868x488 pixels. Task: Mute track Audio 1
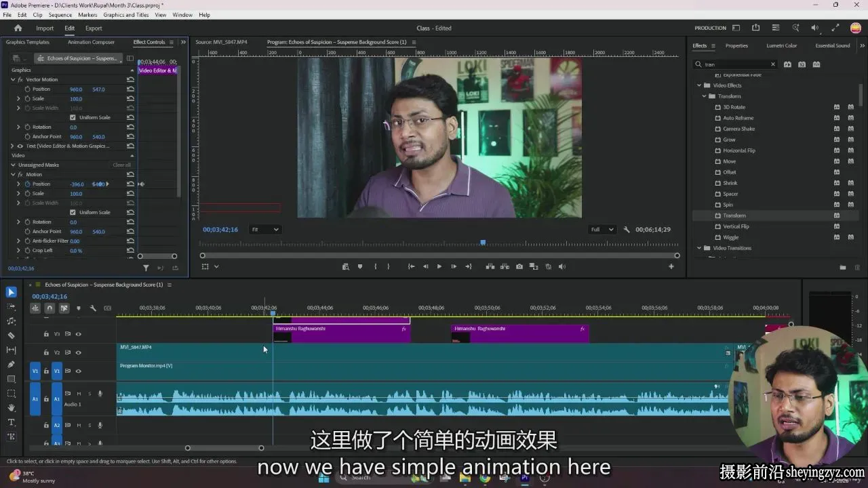coord(79,394)
